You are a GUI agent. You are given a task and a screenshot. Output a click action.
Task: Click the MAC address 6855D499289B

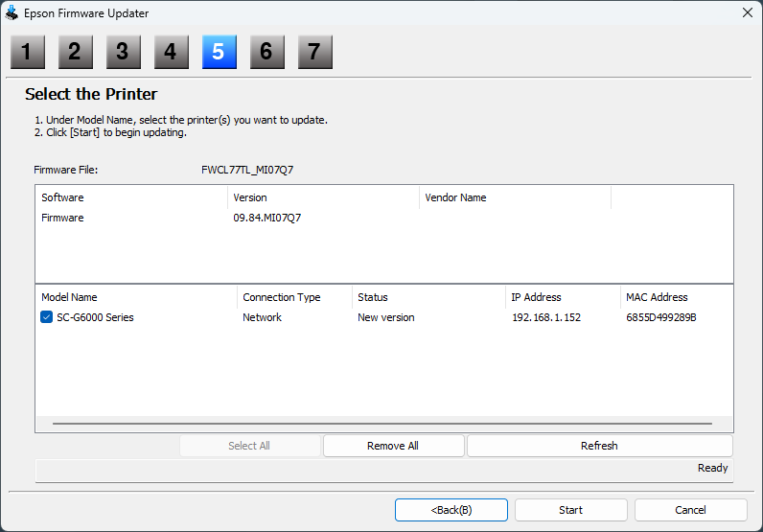pos(660,317)
